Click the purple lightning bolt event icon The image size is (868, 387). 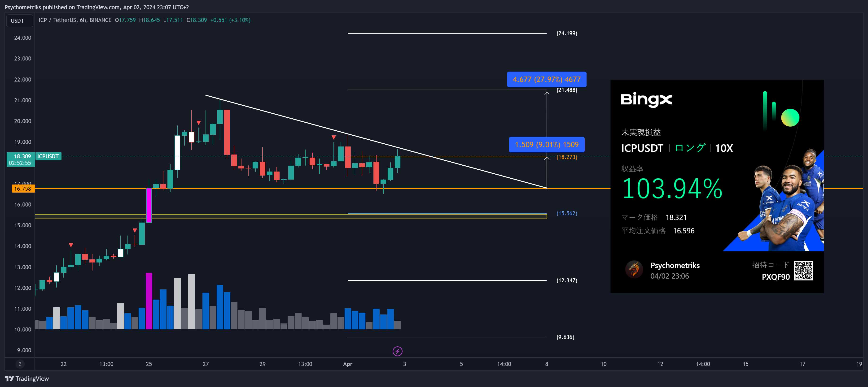click(x=397, y=351)
